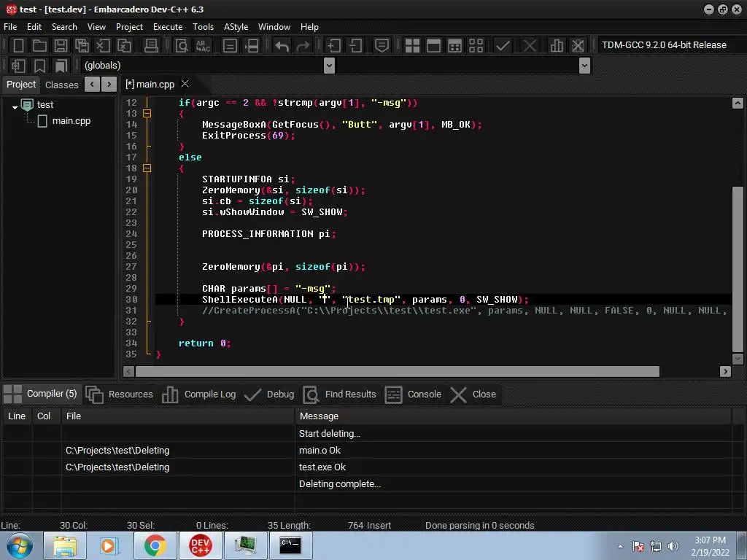Compile using the four-squares toolbar icon
The image size is (747, 560).
412,46
